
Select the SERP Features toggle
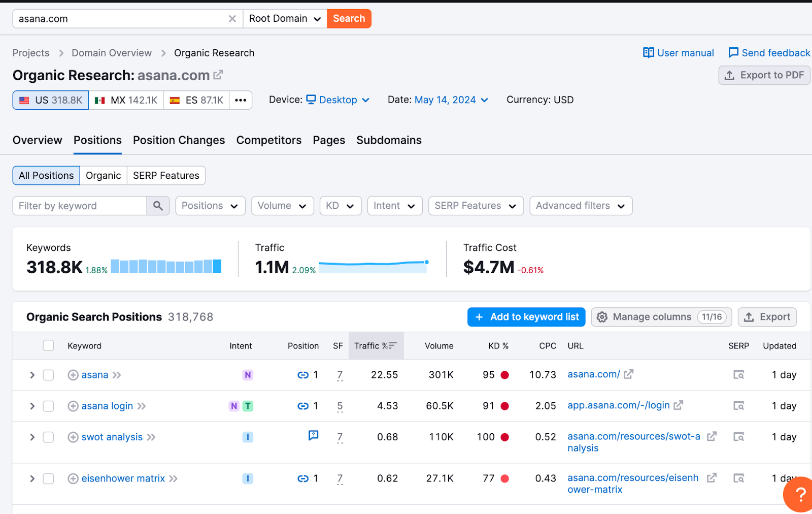tap(166, 176)
